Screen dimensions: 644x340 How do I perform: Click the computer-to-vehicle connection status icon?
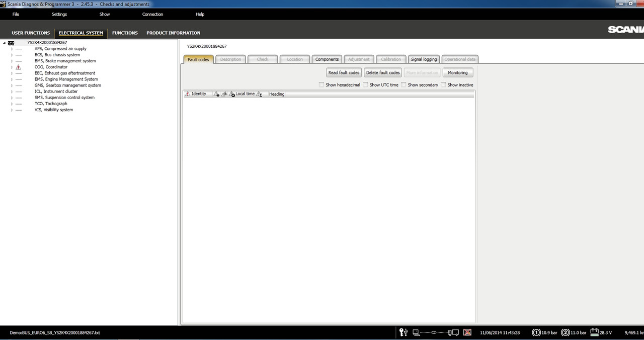pos(436,332)
